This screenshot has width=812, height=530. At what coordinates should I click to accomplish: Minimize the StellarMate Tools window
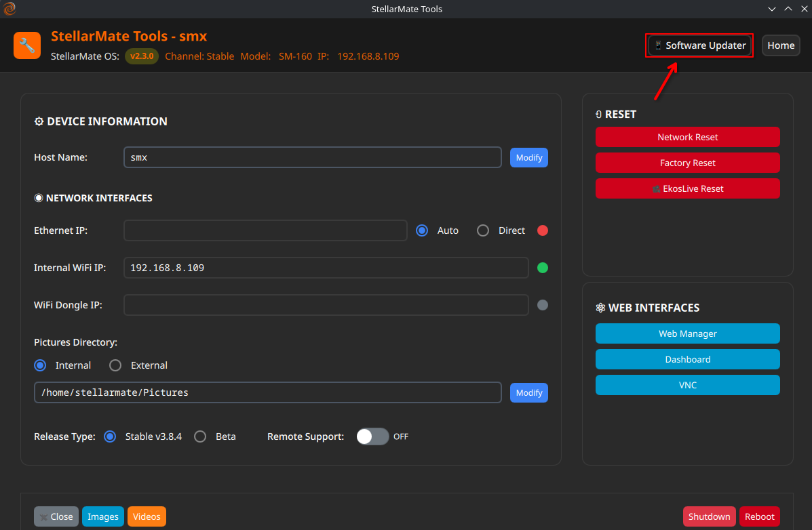pos(771,9)
